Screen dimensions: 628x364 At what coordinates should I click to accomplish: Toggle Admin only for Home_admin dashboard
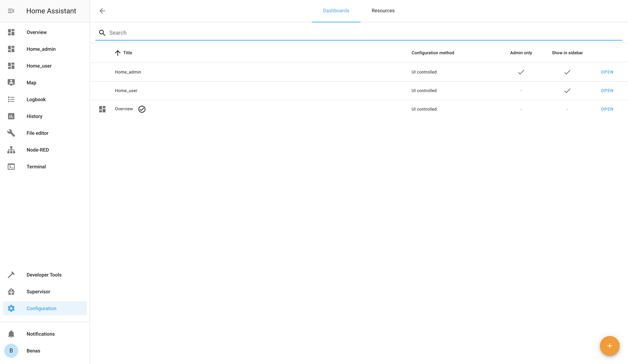(x=521, y=72)
